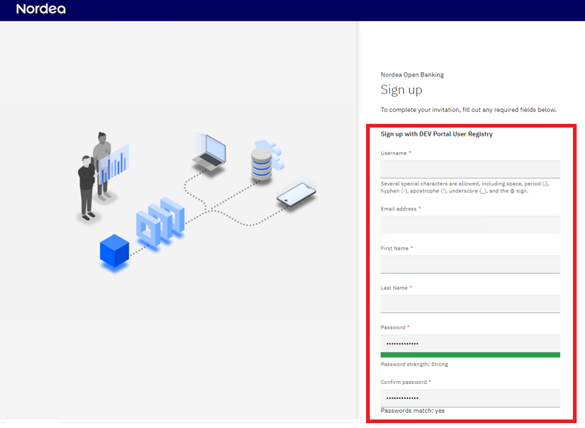Image resolution: width=585 pixels, height=428 pixels.
Task: Click 'Nordea Open Banking' text above the heading
Action: pos(412,75)
